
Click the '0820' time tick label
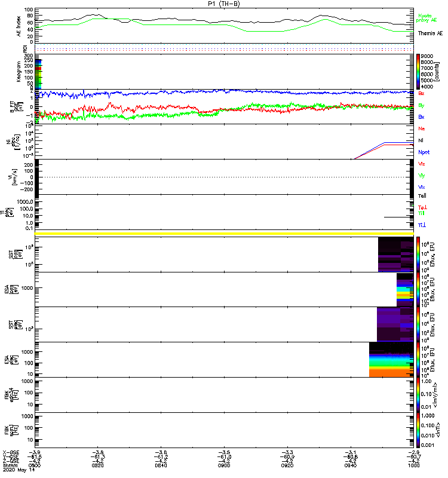click(97, 465)
